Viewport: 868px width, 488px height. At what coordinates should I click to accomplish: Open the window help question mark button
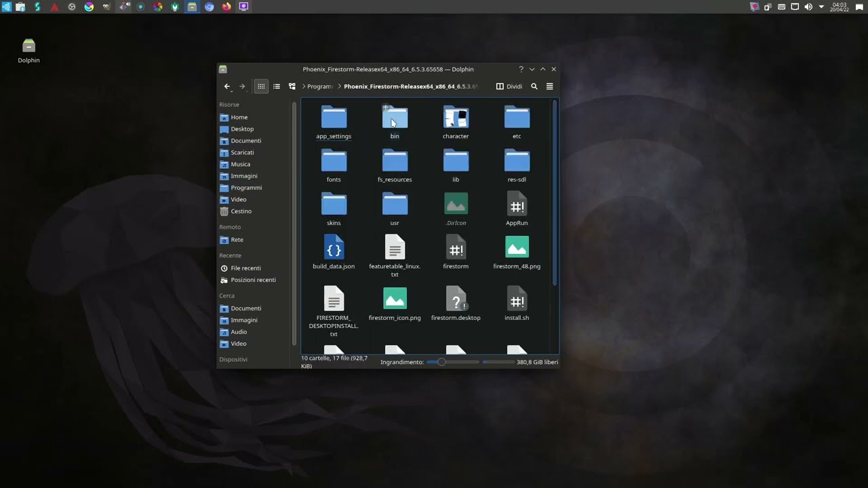(521, 69)
